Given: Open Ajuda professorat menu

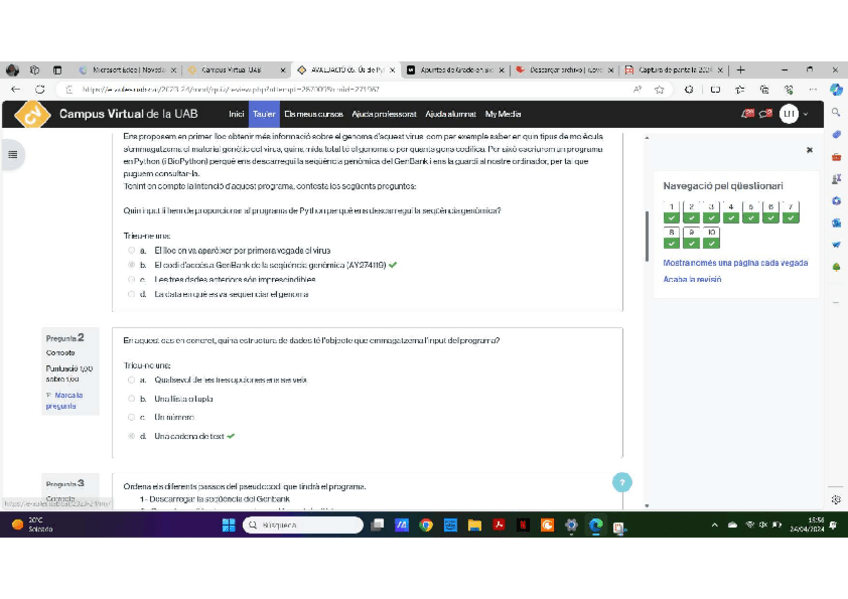Looking at the screenshot, I should coord(384,114).
